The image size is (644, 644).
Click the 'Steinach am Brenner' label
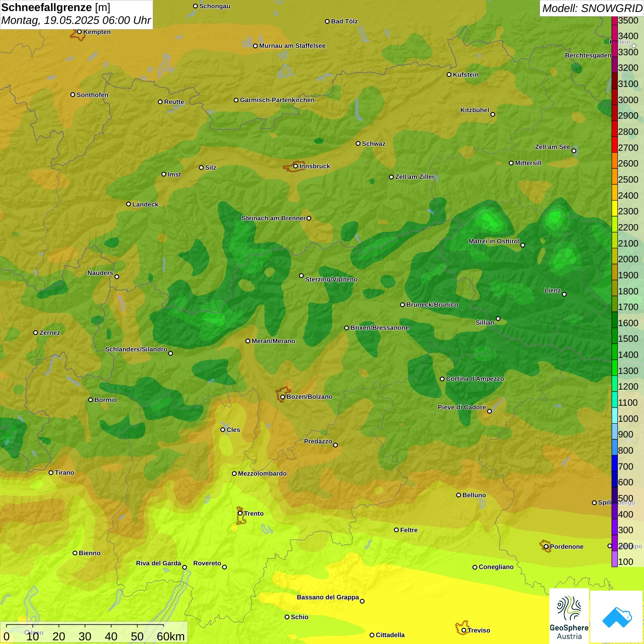(x=273, y=218)
